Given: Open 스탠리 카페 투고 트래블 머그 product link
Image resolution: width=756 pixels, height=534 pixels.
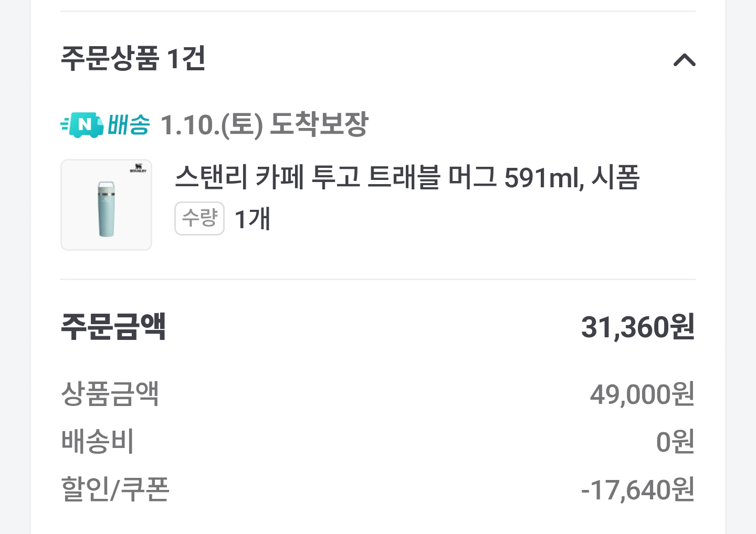Looking at the screenshot, I should pyautogui.click(x=336, y=177).
